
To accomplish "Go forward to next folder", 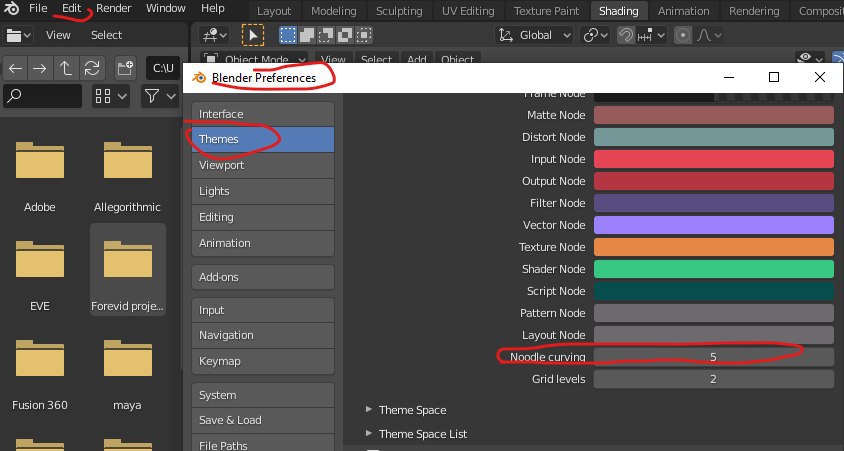I will click(x=40, y=68).
